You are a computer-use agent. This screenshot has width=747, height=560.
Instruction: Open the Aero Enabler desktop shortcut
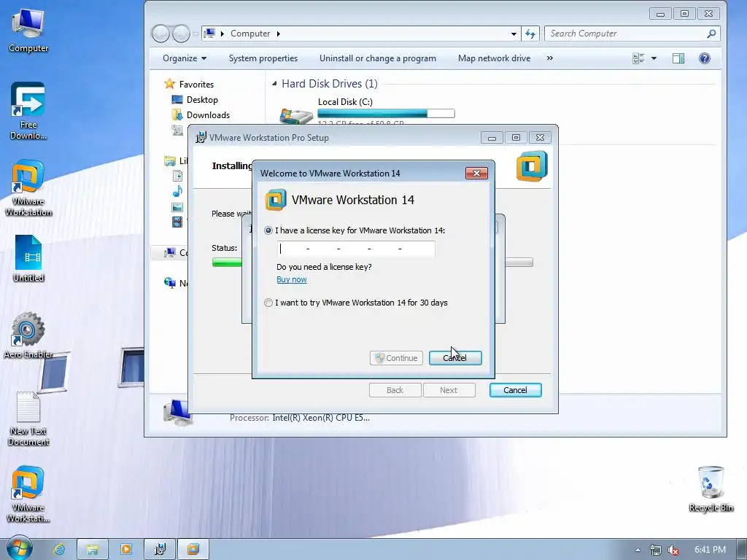coord(28,335)
